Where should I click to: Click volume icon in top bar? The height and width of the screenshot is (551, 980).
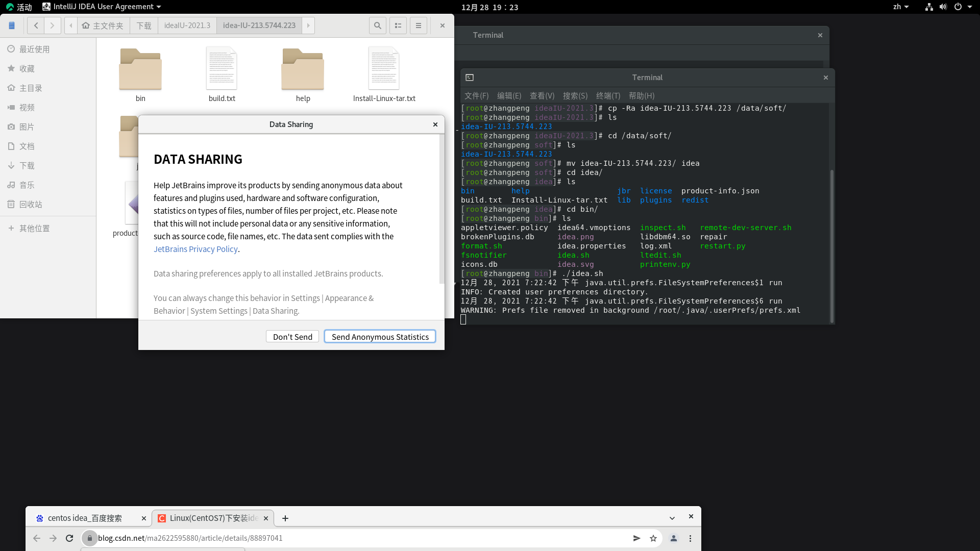(943, 7)
